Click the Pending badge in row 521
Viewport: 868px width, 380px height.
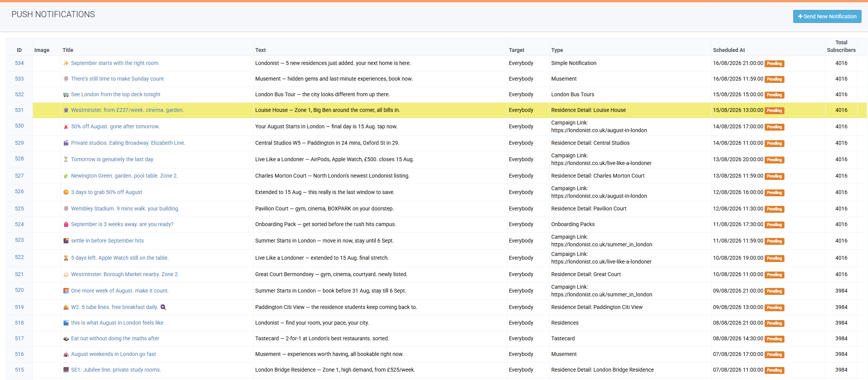774,275
